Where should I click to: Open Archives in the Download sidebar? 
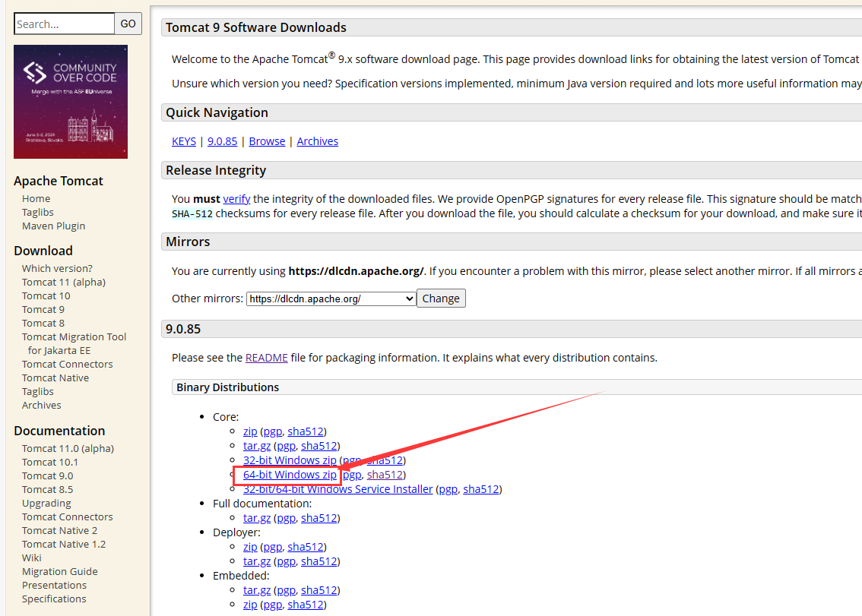pyautogui.click(x=41, y=405)
